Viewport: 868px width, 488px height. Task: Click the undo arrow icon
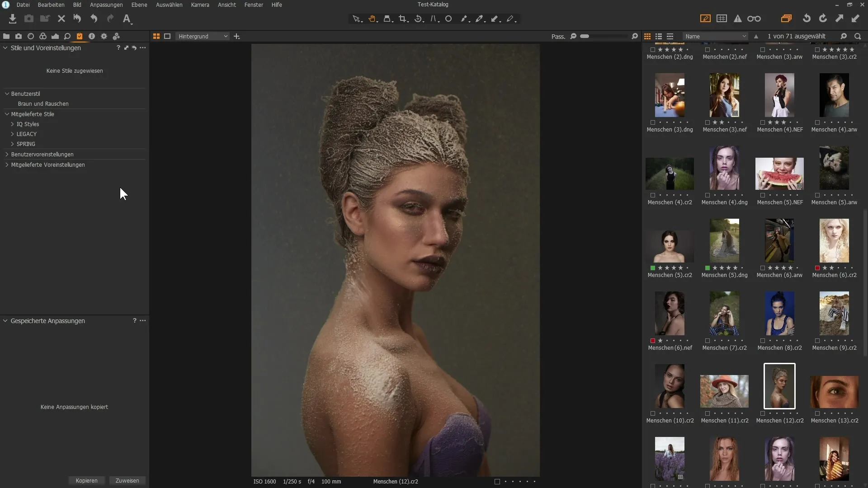point(94,19)
